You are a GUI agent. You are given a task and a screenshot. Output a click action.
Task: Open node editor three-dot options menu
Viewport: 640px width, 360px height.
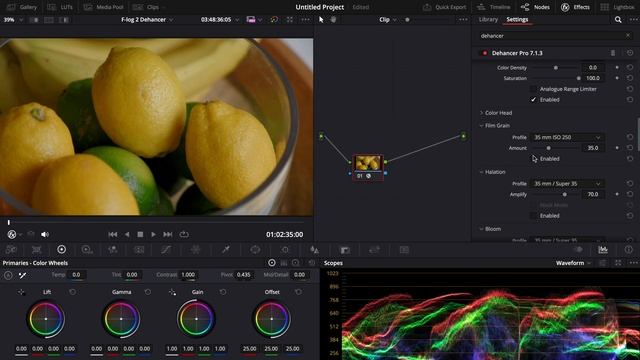[463, 20]
